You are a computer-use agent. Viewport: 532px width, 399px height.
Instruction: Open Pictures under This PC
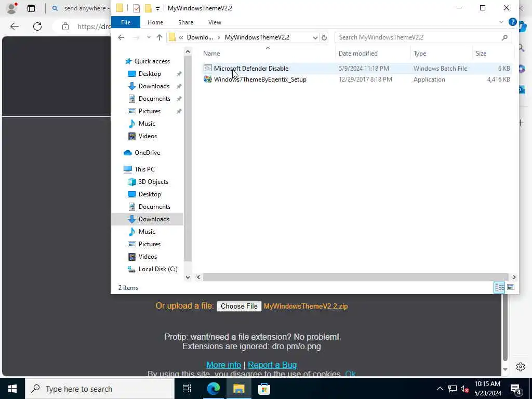pos(149,244)
